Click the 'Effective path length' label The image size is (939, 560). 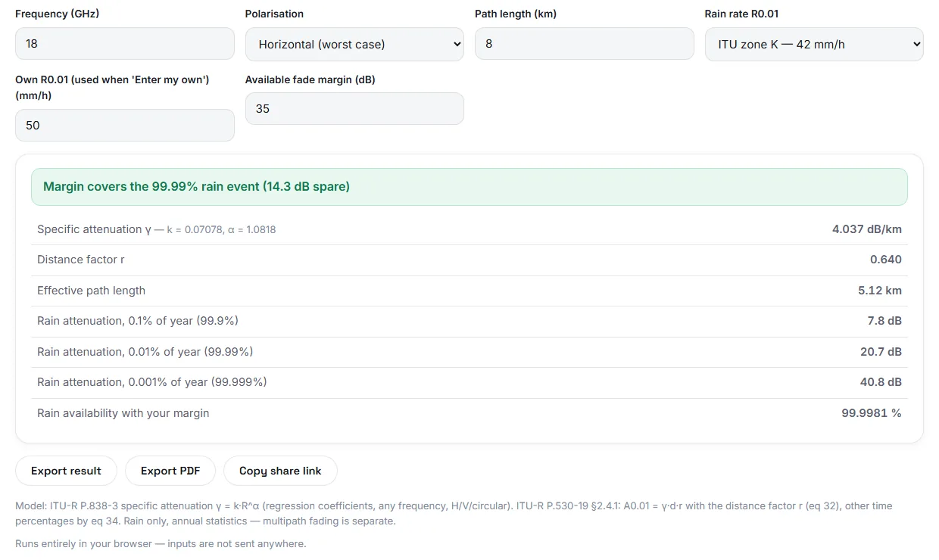click(x=91, y=291)
